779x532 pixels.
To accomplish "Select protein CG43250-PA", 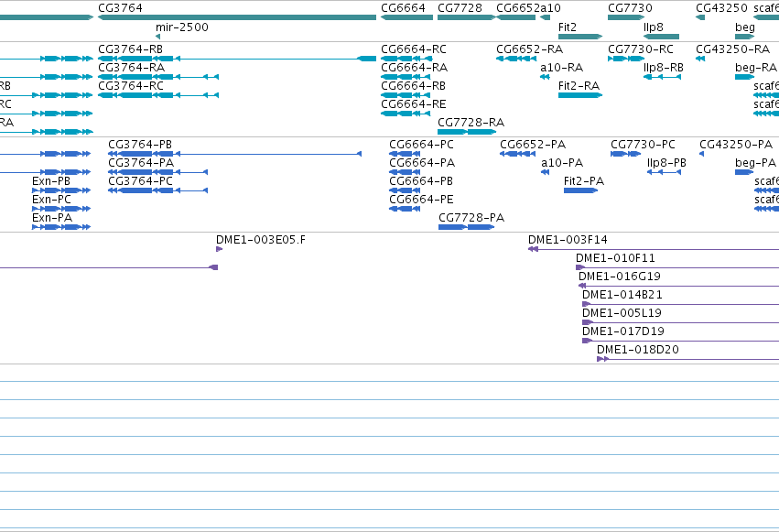I will pyautogui.click(x=701, y=154).
